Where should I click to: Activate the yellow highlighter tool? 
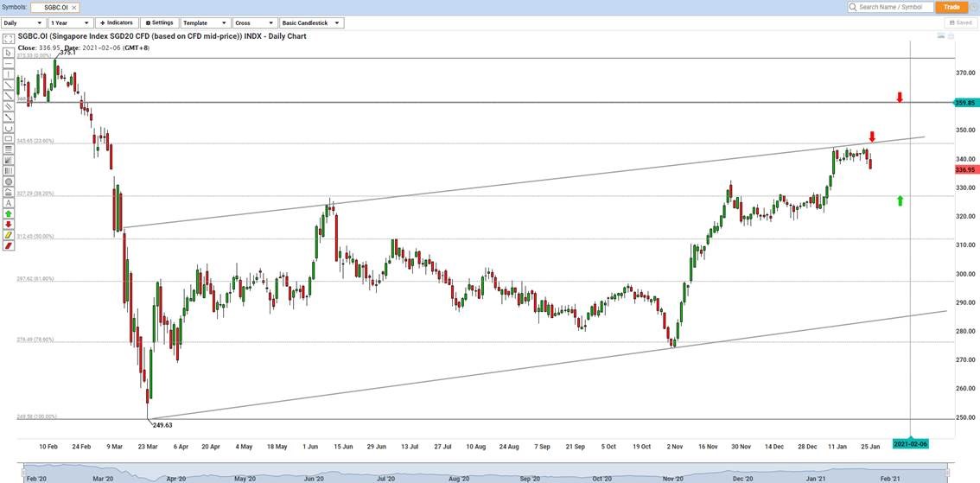pos(8,234)
